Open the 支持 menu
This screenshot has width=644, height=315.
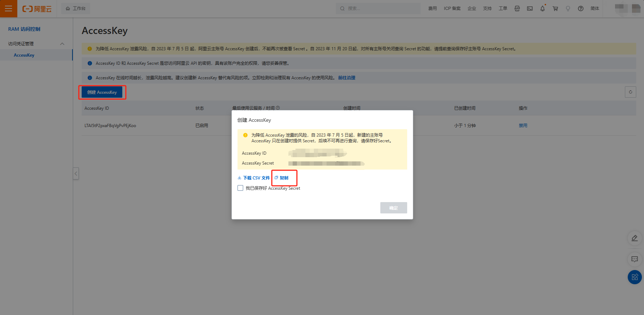tap(487, 8)
